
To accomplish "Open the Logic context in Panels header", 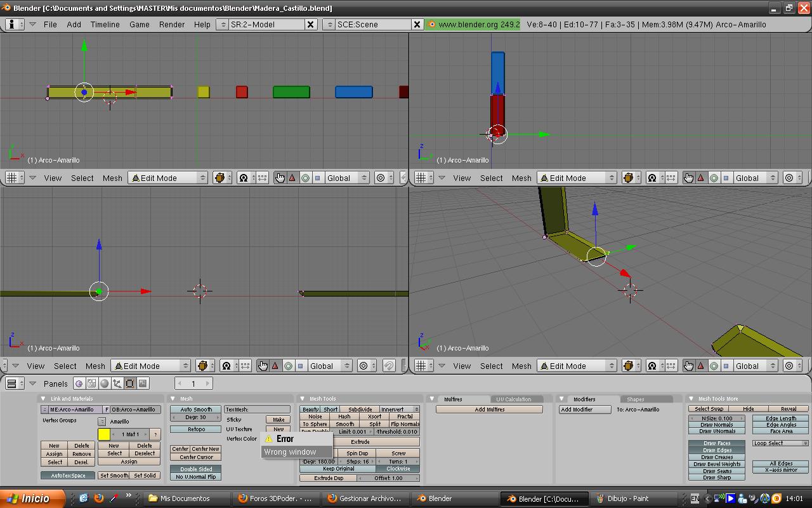I will pyautogui.click(x=79, y=384).
